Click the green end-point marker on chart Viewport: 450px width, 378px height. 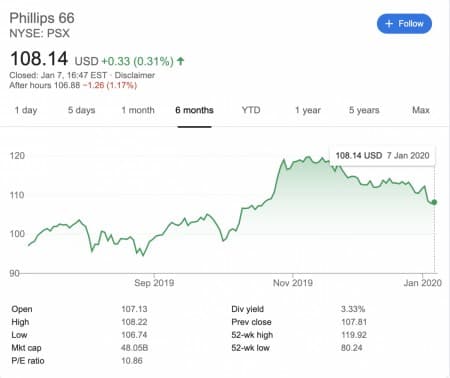434,202
